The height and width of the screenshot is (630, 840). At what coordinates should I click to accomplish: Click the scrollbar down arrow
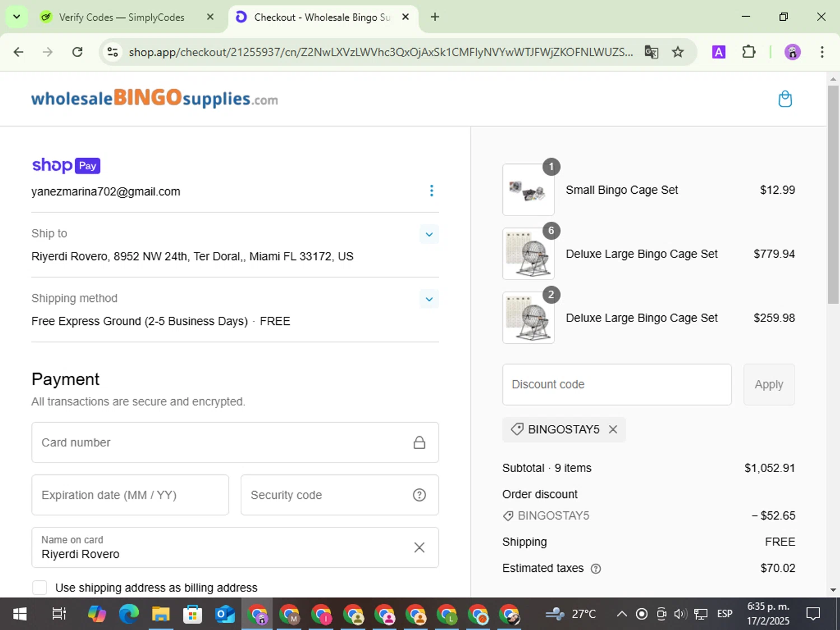click(833, 590)
